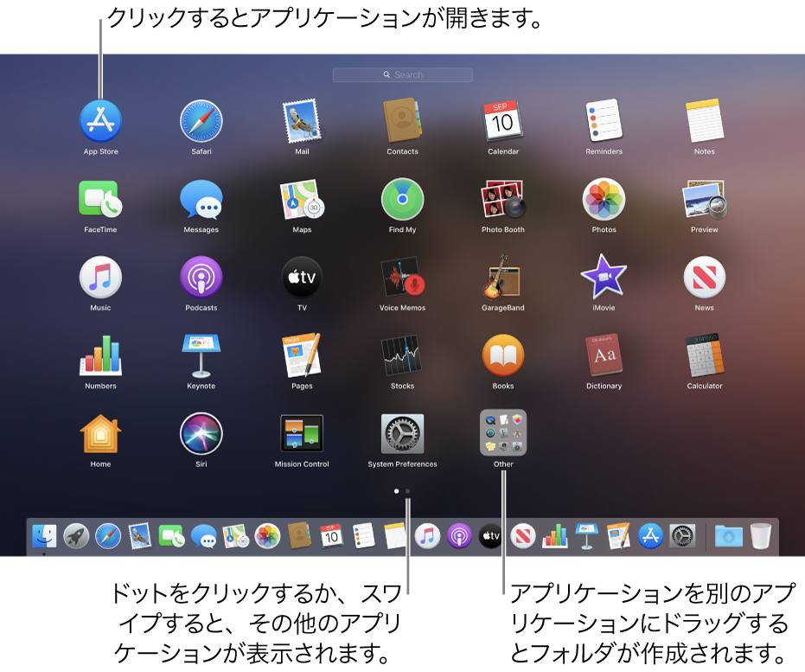Click Music icon in the Dock

(427, 536)
